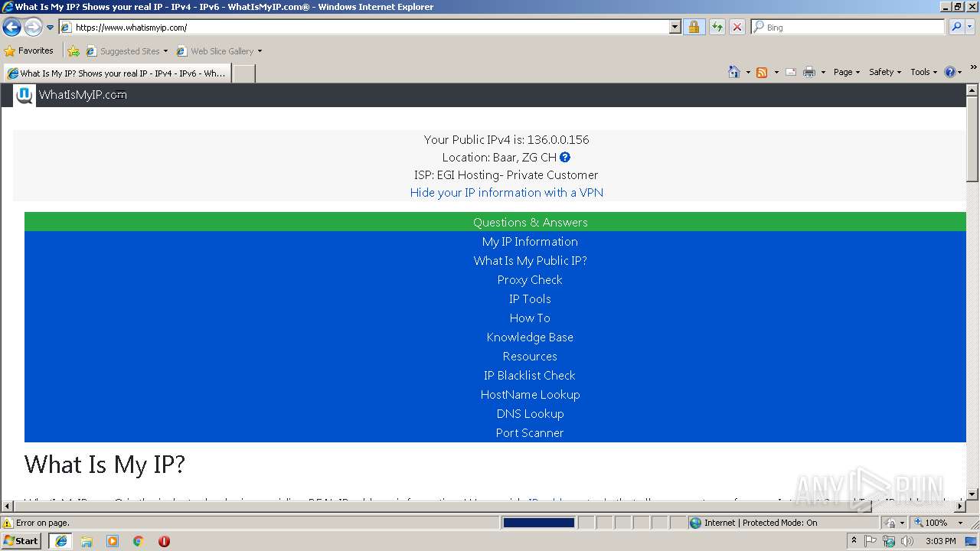The image size is (980, 551).
Task: Click the 3:03 PM clock
Action: click(x=940, y=541)
